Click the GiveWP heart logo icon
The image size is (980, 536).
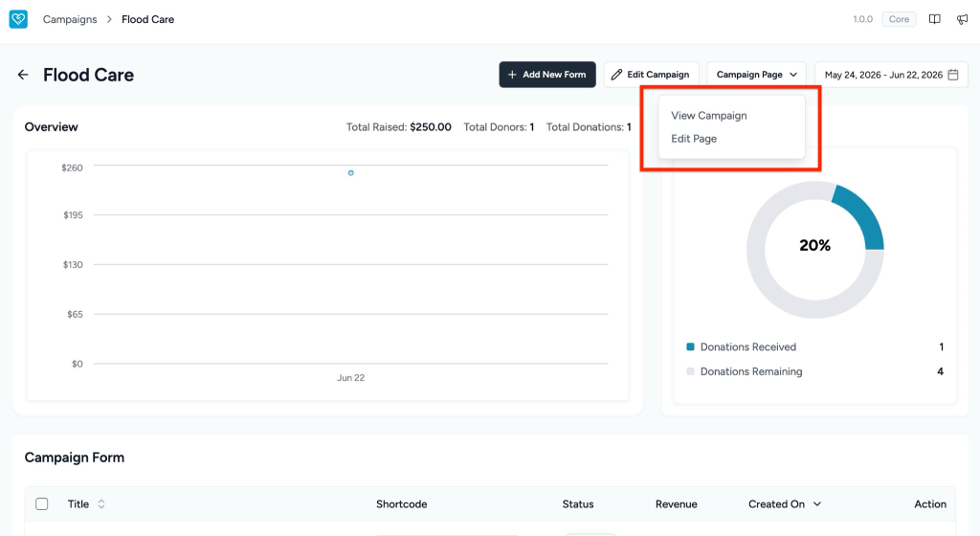click(x=18, y=19)
